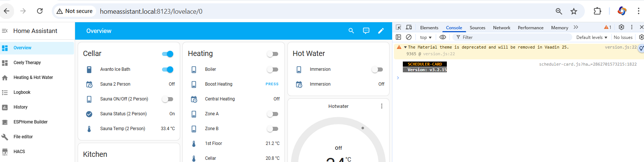This screenshot has width=644, height=162.
Task: Open the Assist chat icon
Action: pos(366,31)
